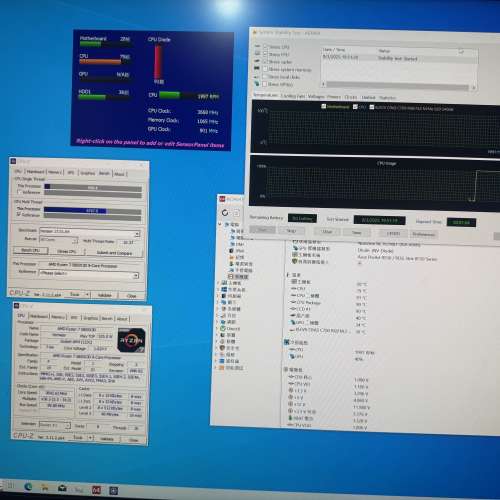Switch to the Voltages tab in Stability Test
The height and width of the screenshot is (500, 500).
click(316, 96)
